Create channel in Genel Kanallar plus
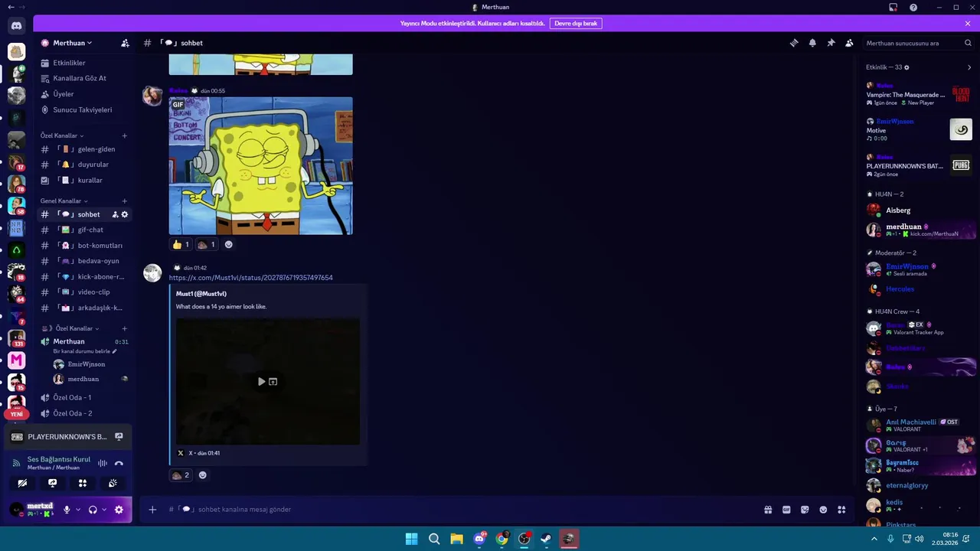This screenshot has width=980, height=551. pyautogui.click(x=125, y=201)
